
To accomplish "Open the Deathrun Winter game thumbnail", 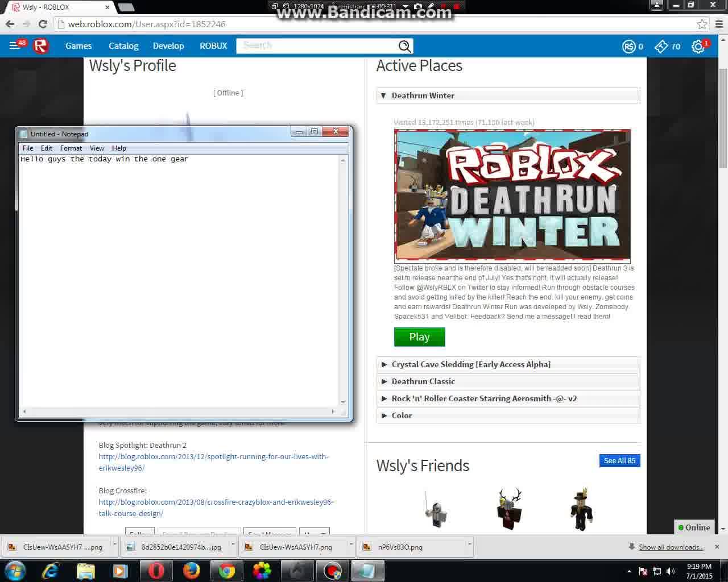I will click(512, 195).
